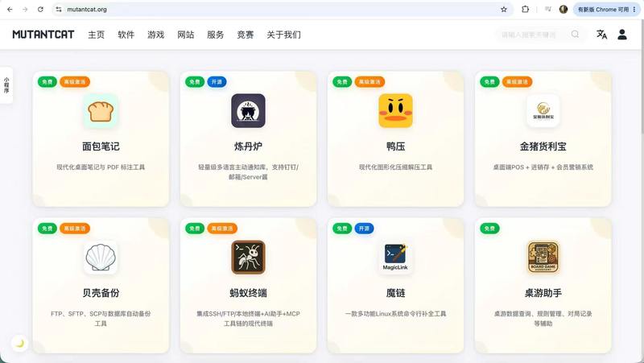This screenshot has width=644, height=363.
Task: Open the 桌游助手 title link
Action: click(x=543, y=293)
